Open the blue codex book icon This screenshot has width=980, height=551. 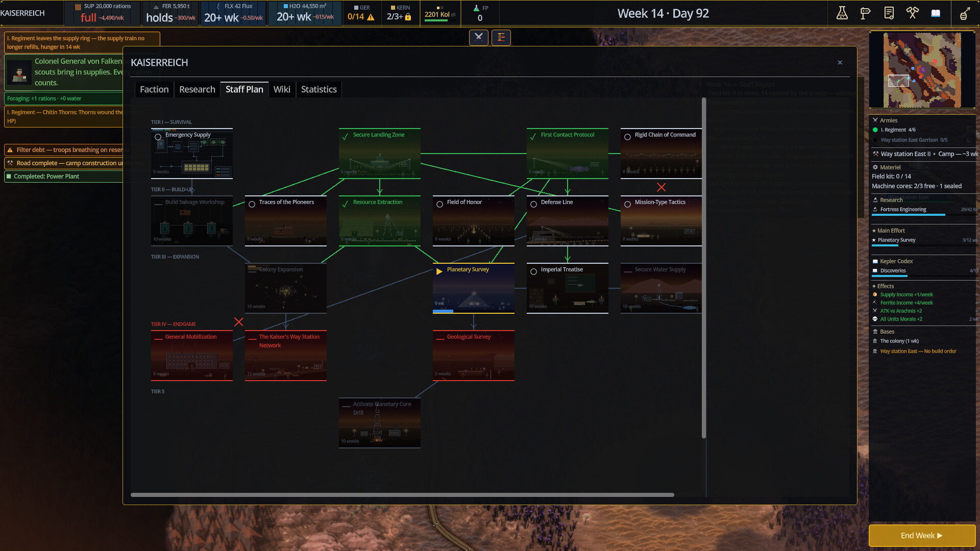pyautogui.click(x=936, y=13)
